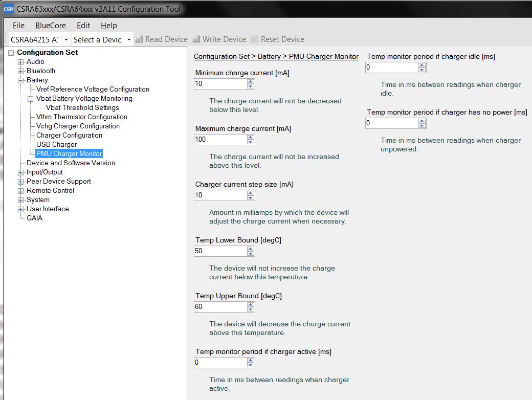Open the BlueCore menu
Image resolution: width=532 pixels, height=400 pixels.
pyautogui.click(x=50, y=26)
